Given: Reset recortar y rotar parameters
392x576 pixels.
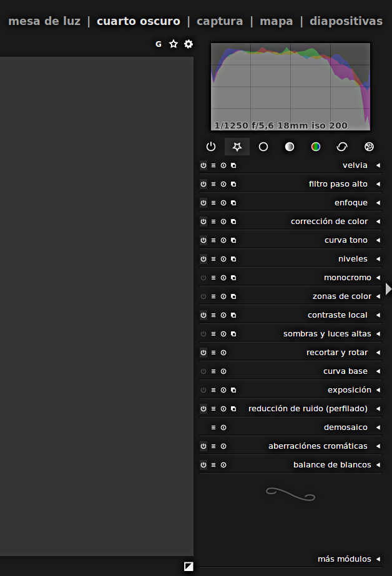Looking at the screenshot, I should tap(223, 353).
